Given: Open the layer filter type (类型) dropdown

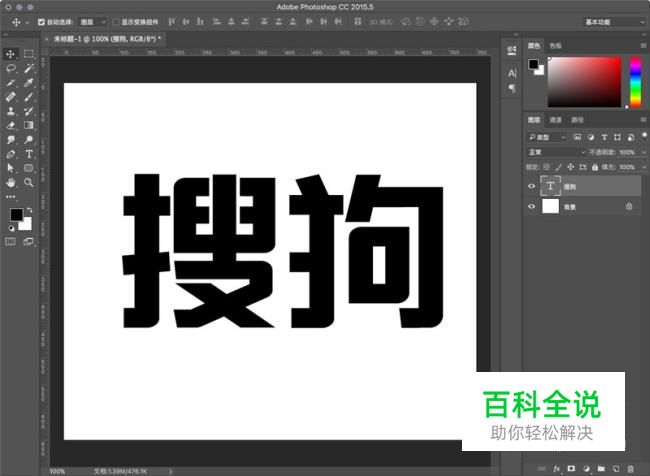Looking at the screenshot, I should click(547, 137).
